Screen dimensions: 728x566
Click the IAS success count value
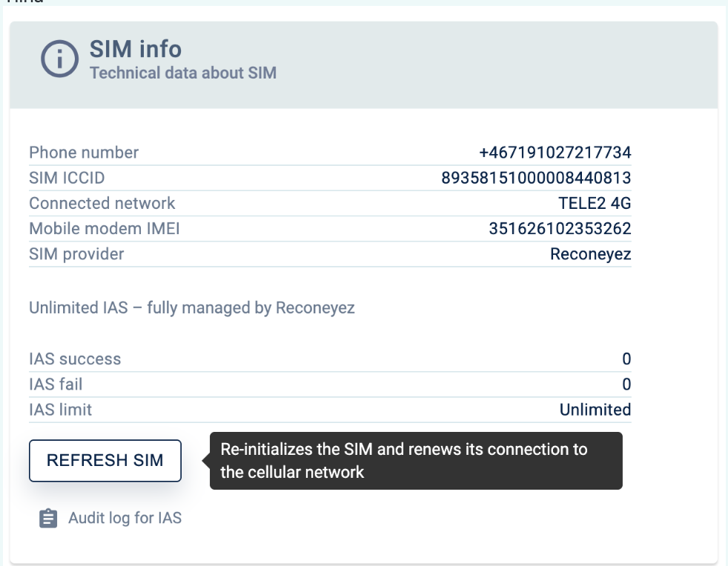point(626,359)
